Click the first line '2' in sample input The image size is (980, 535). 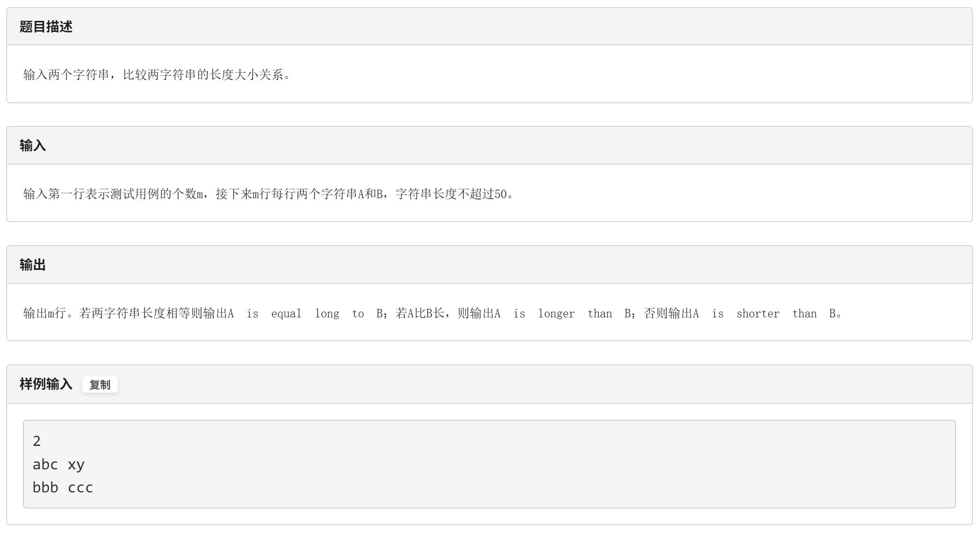point(37,441)
